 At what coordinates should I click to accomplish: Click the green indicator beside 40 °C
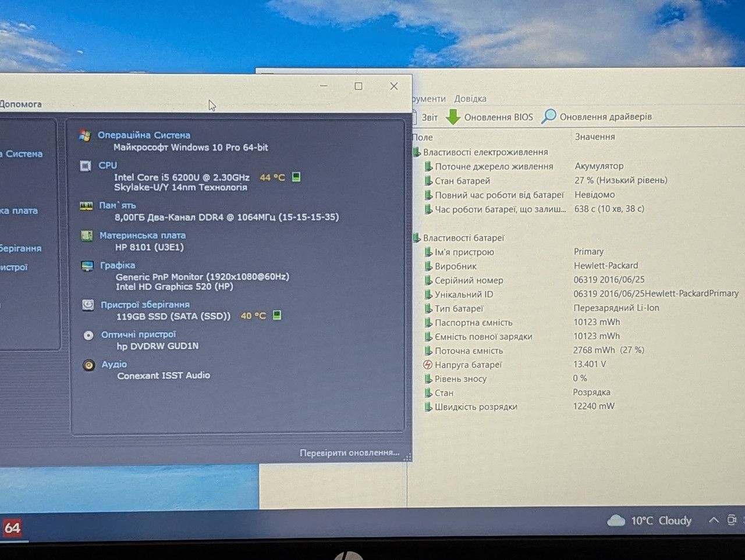pos(277,315)
